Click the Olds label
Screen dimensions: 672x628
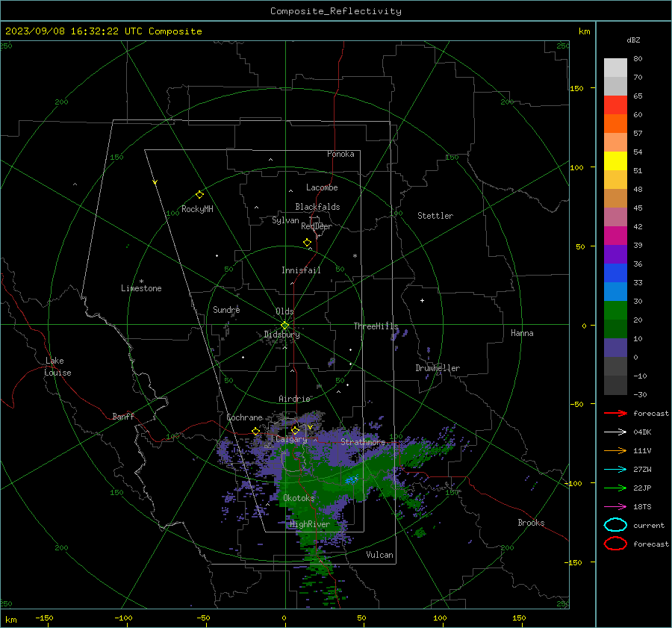(284, 311)
